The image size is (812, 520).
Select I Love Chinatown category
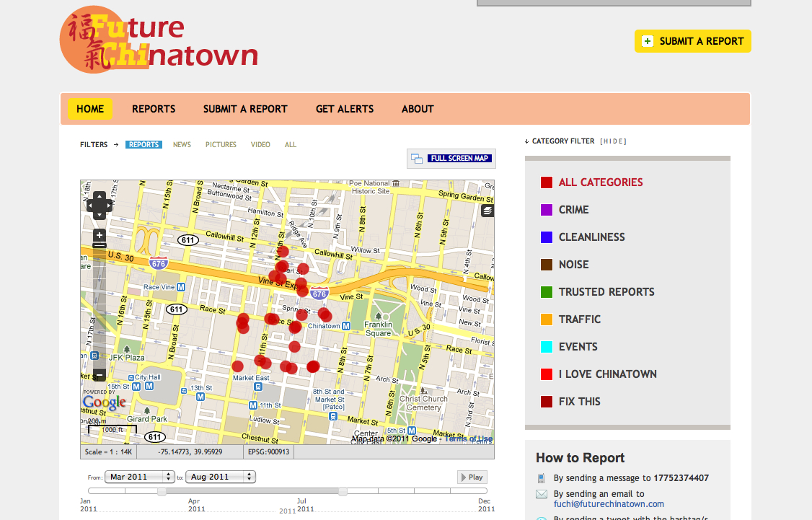[599, 374]
